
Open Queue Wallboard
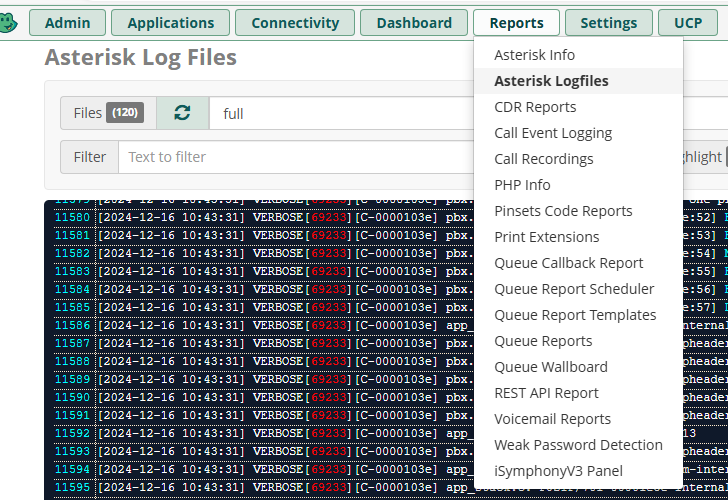578,367
